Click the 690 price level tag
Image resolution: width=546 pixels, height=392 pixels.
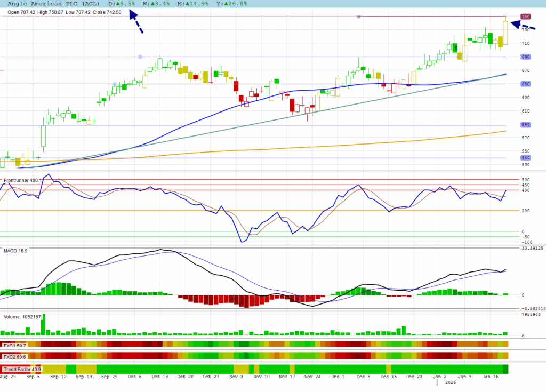point(525,57)
